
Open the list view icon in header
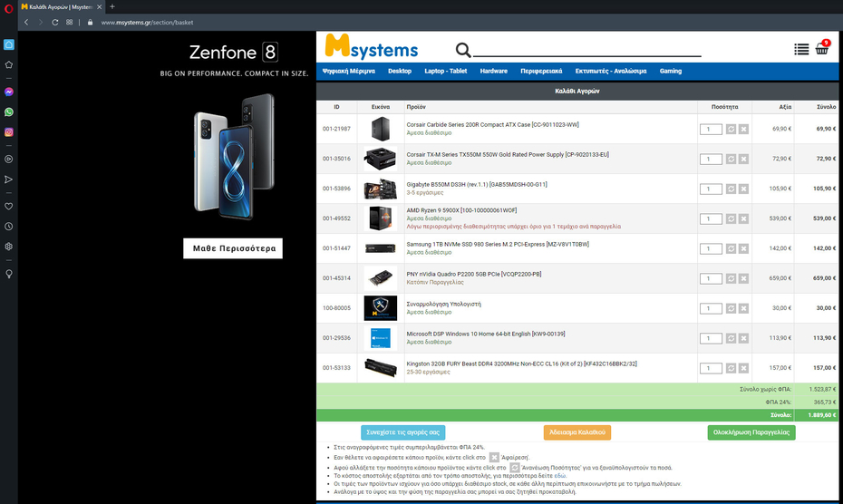[801, 49]
